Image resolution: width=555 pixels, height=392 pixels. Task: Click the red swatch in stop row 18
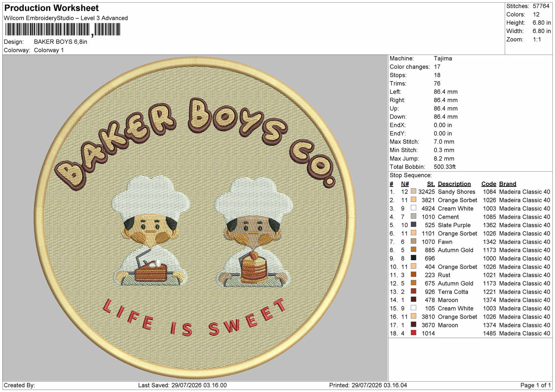coord(413,333)
